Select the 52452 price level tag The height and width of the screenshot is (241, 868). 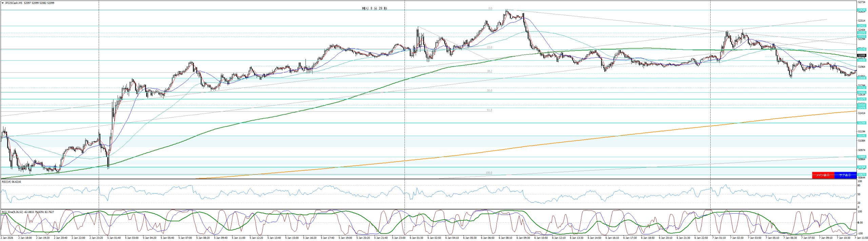[862, 26]
